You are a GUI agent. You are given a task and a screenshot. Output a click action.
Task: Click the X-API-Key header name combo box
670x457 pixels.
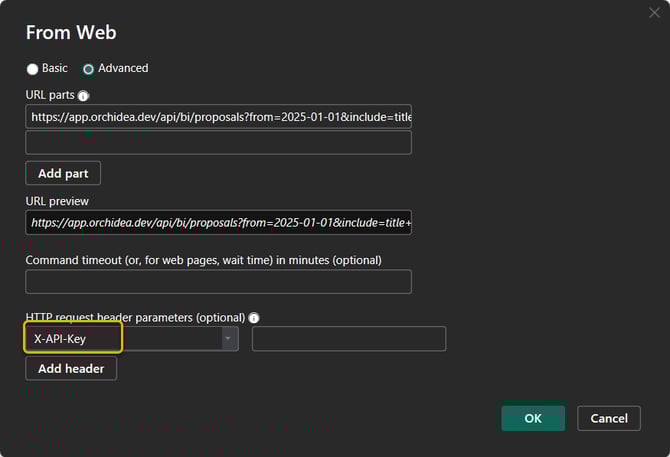click(x=122, y=339)
